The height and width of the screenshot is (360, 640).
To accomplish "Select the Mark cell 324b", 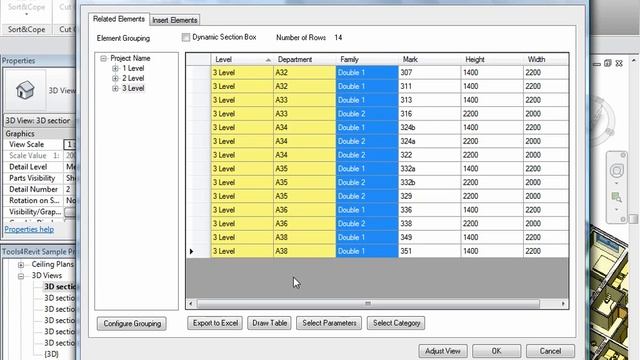I will (429, 128).
